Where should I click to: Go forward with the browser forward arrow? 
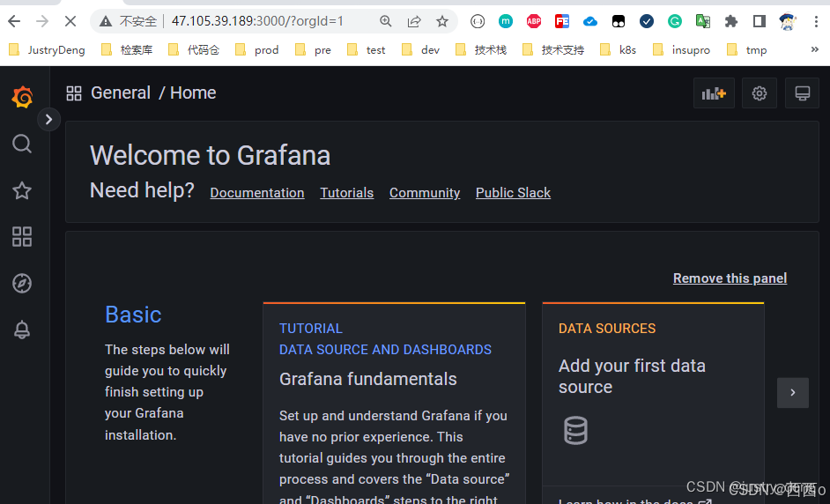tap(42, 21)
